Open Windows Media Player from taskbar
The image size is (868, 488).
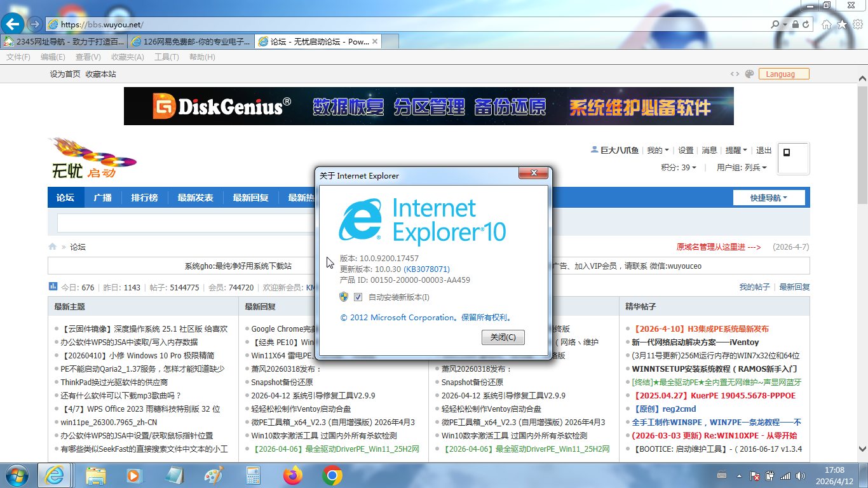133,475
